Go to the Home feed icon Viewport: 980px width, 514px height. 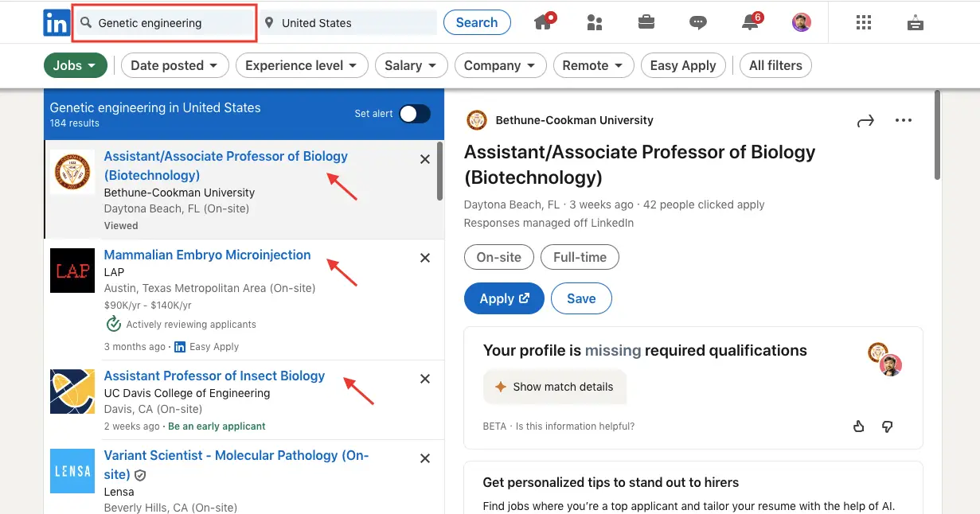[x=544, y=22]
